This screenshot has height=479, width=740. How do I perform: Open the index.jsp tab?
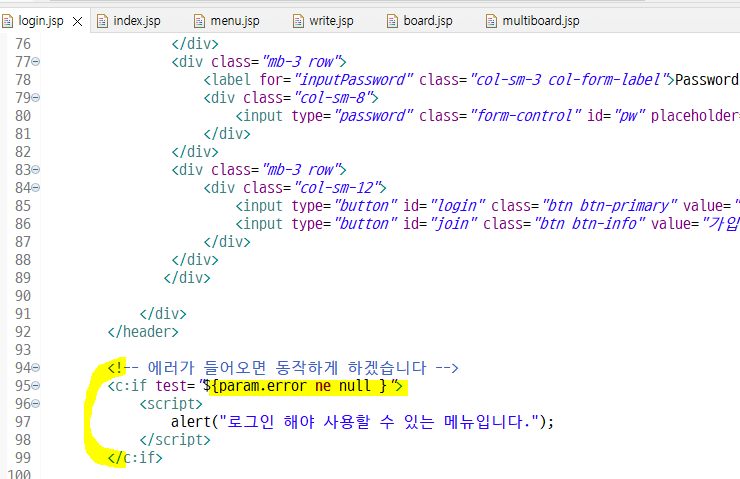click(x=137, y=21)
